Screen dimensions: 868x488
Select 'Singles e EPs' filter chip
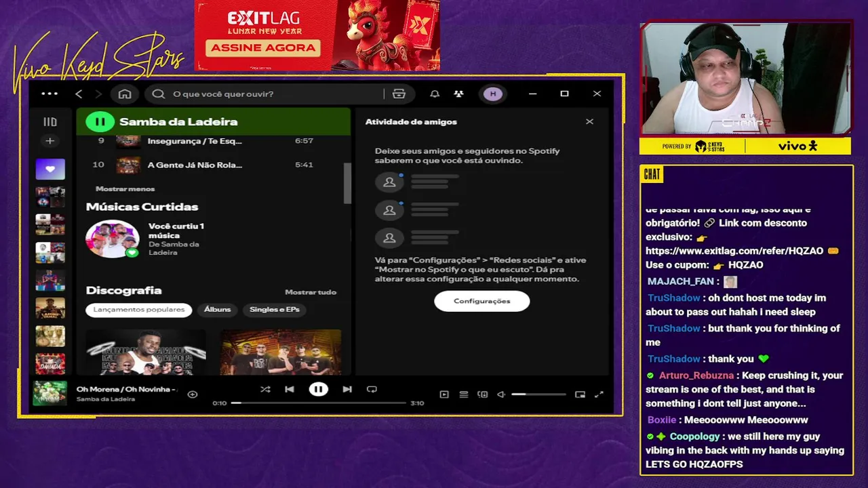coord(275,310)
